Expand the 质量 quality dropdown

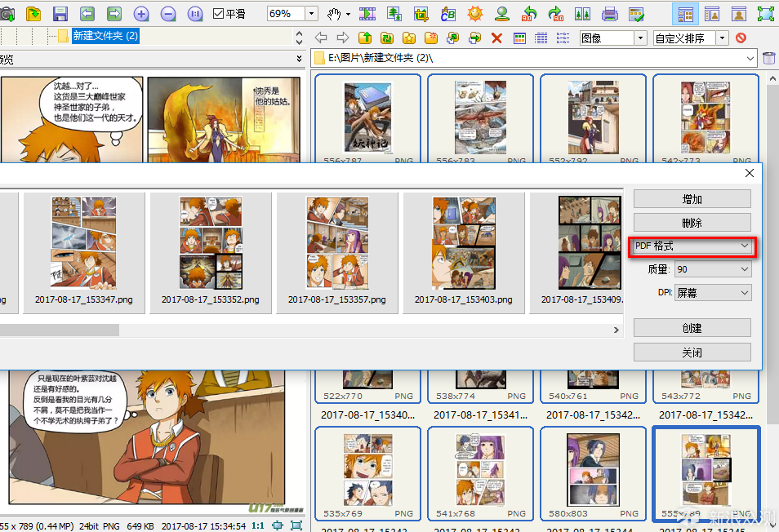click(712, 269)
